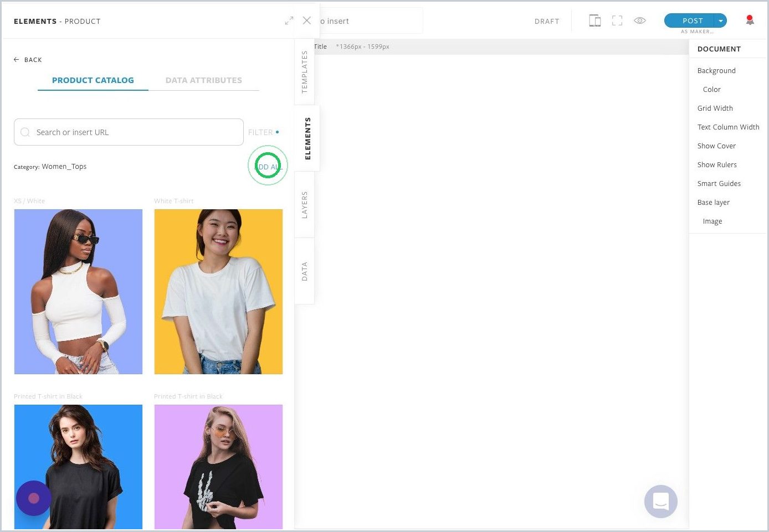This screenshot has width=769, height=532.
Task: Open the Color option under Background
Action: [x=712, y=90]
